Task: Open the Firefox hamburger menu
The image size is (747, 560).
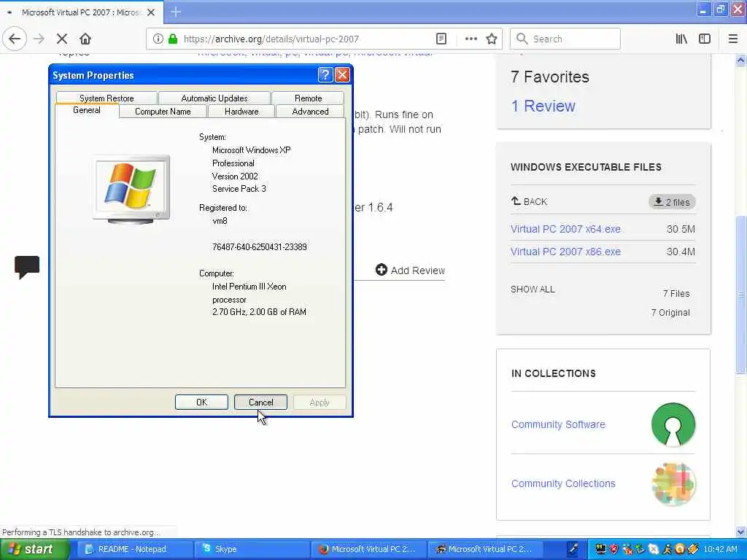Action: pos(733,39)
